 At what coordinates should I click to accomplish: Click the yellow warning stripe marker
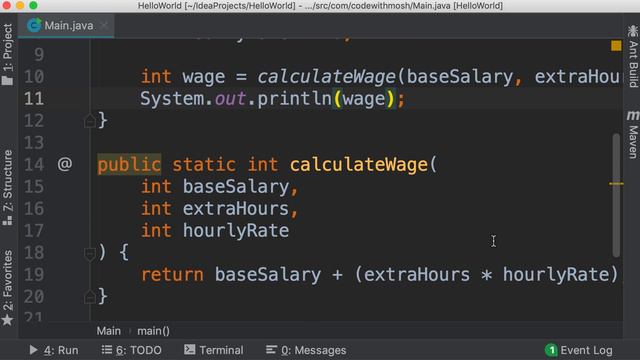click(x=616, y=184)
